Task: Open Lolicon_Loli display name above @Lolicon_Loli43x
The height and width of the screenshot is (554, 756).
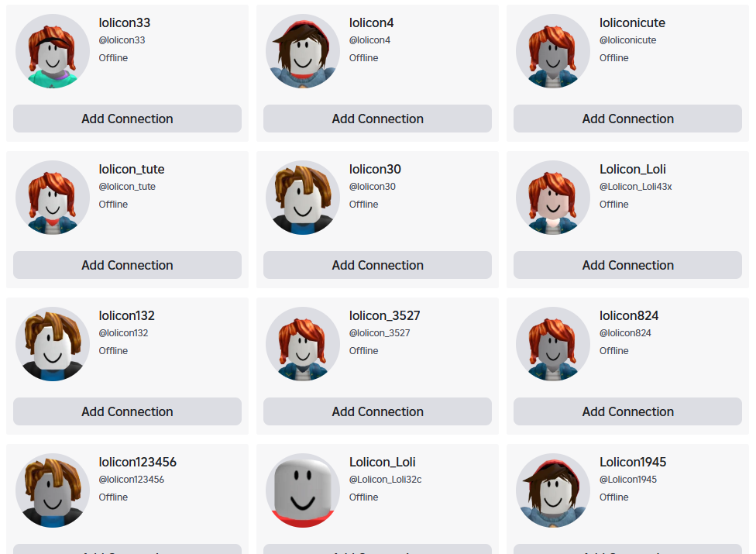Action: pos(633,169)
